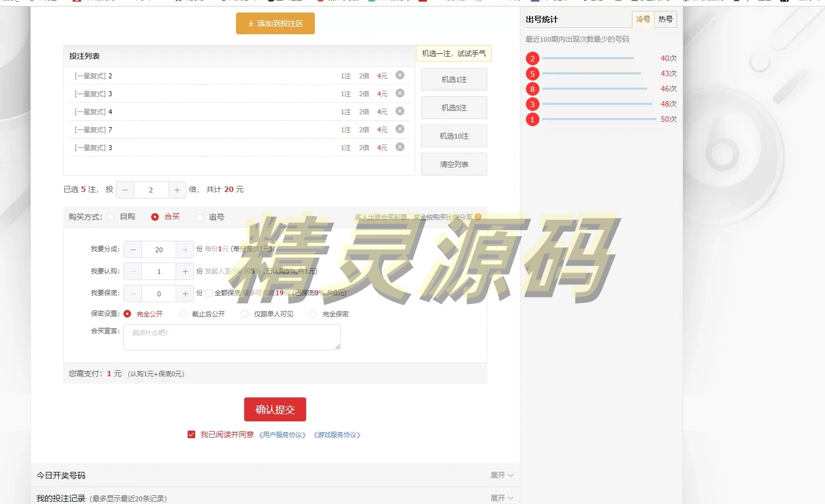Remove the last bet row, the second with number 3
This screenshot has width=825, height=504.
pos(400,147)
